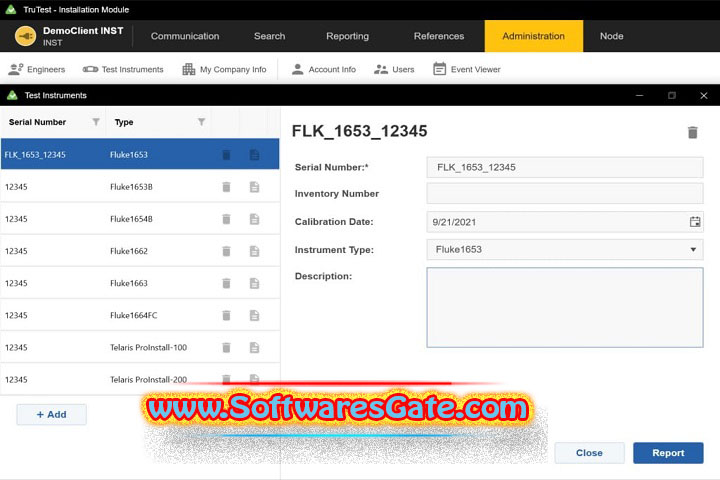Select the Fluke1662 row
This screenshot has height=480, width=720.
(x=140, y=251)
